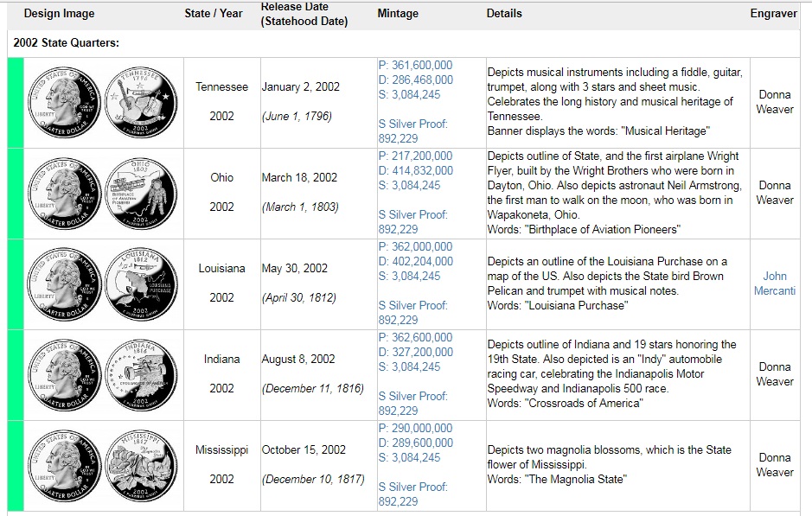This screenshot has height=516, width=812.
Task: Click the Ohio Birthplace of Aviation Pioneers details
Action: (615, 193)
